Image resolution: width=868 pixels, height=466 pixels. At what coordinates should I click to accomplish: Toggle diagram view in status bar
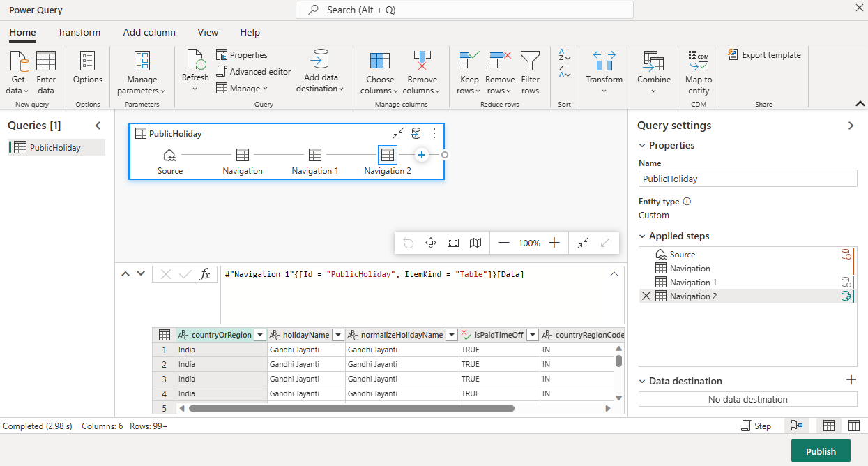796,426
